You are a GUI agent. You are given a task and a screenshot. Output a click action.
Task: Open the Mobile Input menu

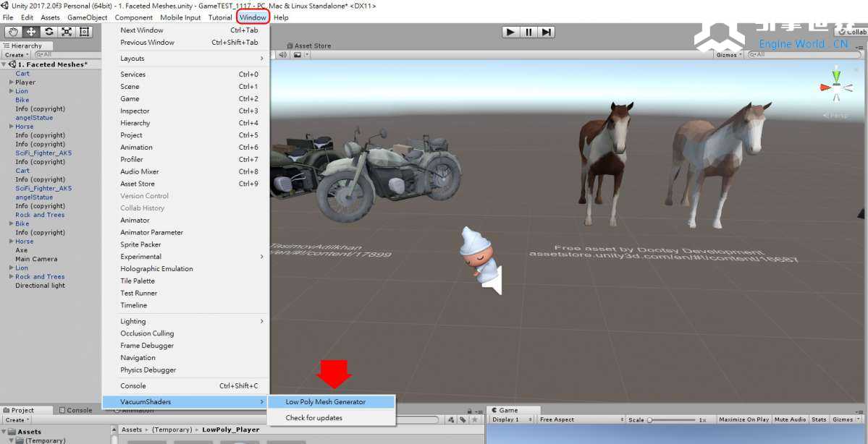pos(180,17)
